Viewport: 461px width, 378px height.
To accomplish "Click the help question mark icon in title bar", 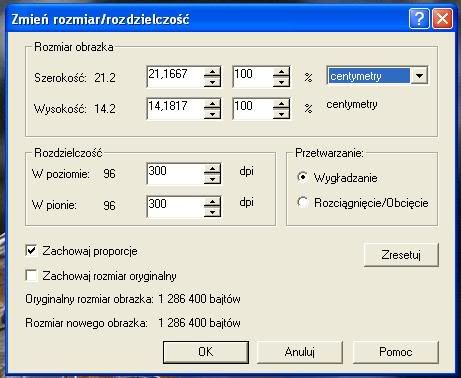I will 419,19.
